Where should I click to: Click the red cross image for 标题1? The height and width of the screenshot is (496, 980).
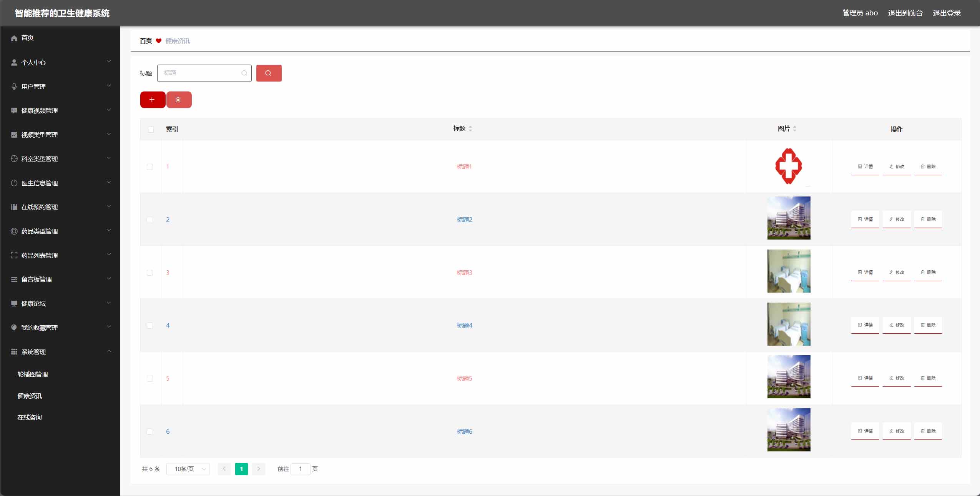coord(789,166)
